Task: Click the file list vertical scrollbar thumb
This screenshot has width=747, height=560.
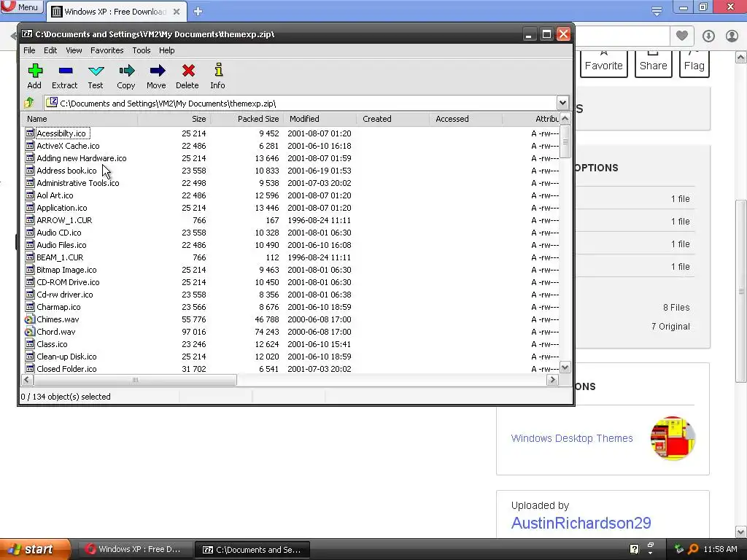Action: 565,141
